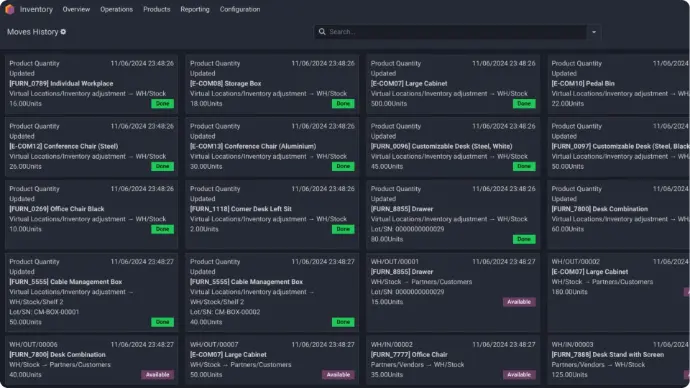Open Customizable Desk (Steel, White) card

(453, 146)
